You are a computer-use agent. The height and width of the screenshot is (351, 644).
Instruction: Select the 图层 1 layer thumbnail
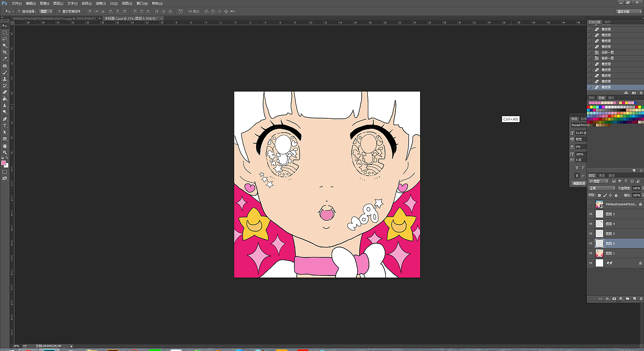pos(600,253)
